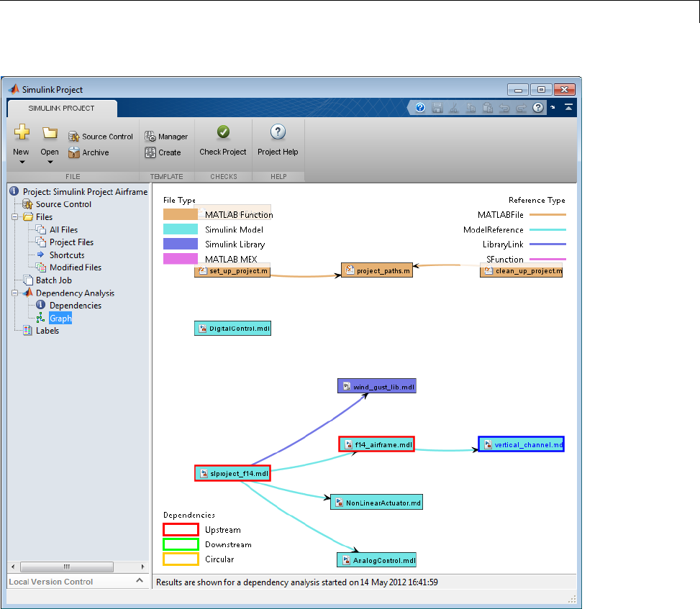Select Source Control in the tree
The height and width of the screenshot is (609, 700).
(63, 204)
